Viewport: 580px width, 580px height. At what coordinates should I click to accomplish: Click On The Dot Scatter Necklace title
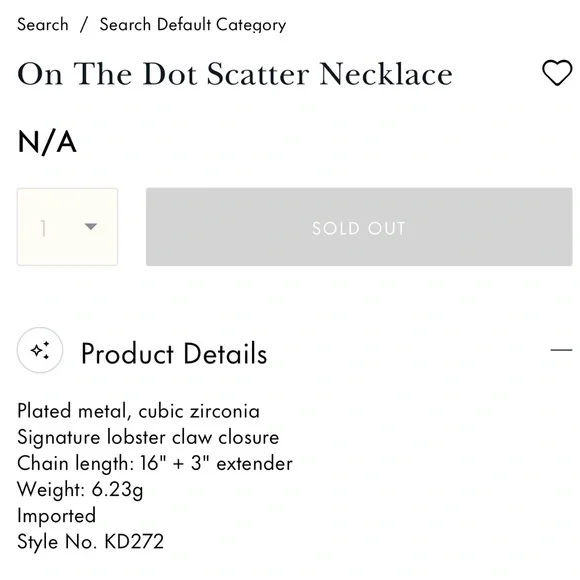[235, 74]
